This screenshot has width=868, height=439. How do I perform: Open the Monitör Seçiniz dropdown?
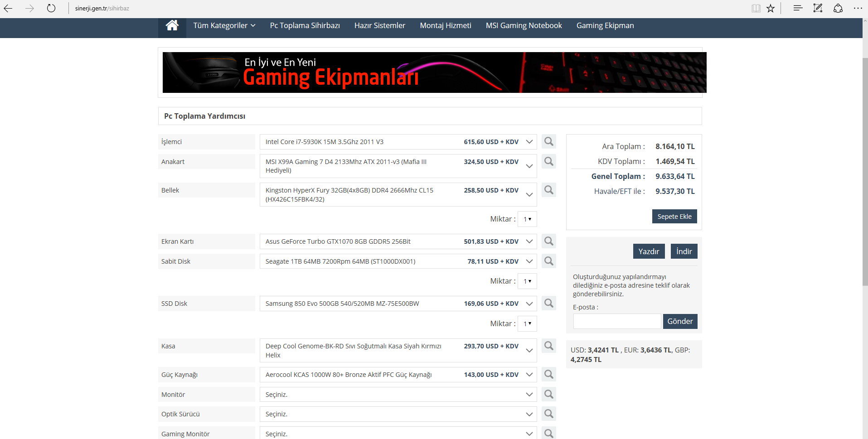point(398,395)
